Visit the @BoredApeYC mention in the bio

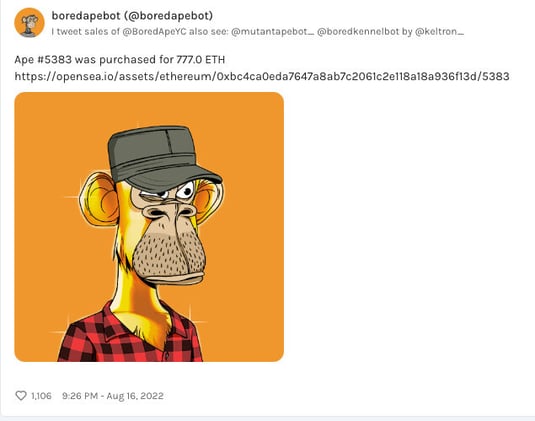pos(154,32)
